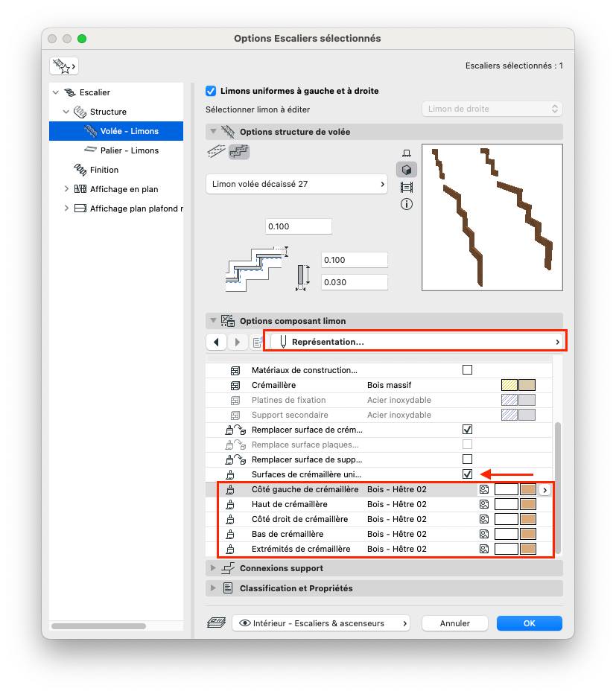Click the tree panel horizontal scrollbar
Image resolution: width=616 pixels, height=694 pixels.
click(x=98, y=625)
